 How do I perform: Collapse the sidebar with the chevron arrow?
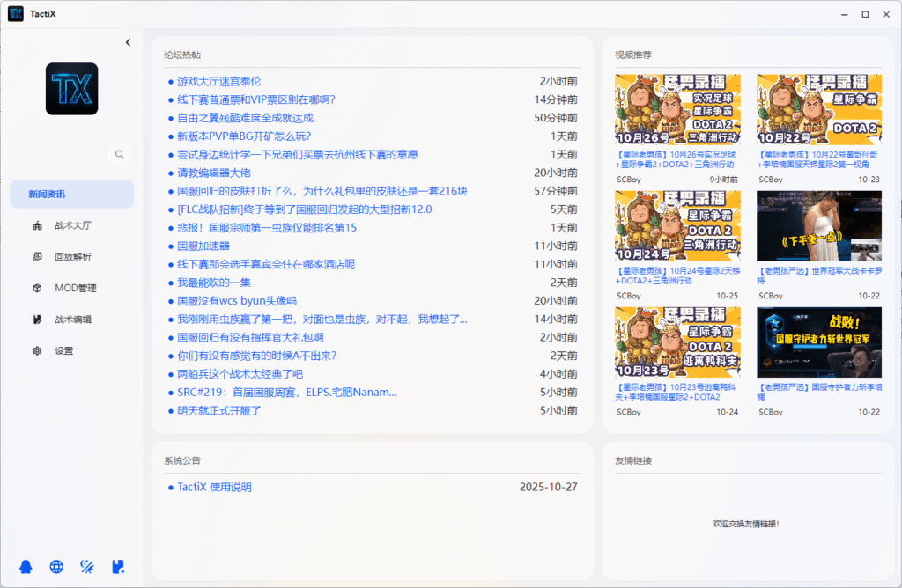point(128,42)
